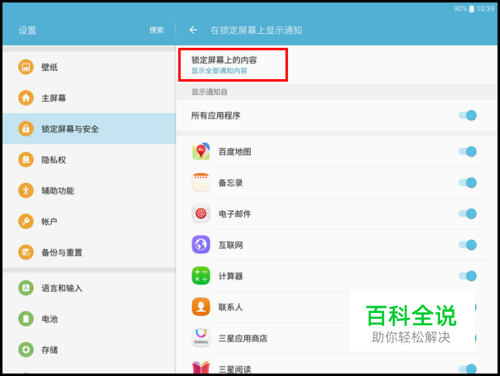Screen dimensions: 500x376
Task: Toggle Memo (备忘录) notification switch
Action: (468, 183)
